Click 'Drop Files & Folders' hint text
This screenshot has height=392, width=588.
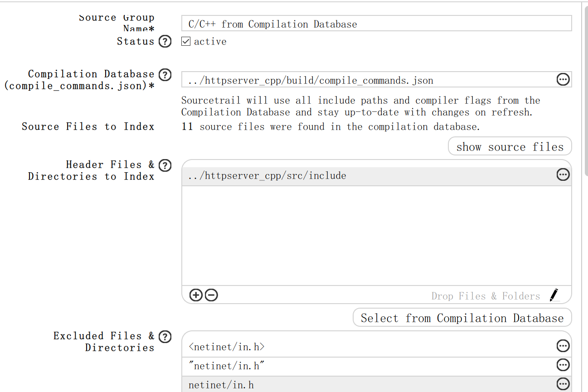coord(486,296)
